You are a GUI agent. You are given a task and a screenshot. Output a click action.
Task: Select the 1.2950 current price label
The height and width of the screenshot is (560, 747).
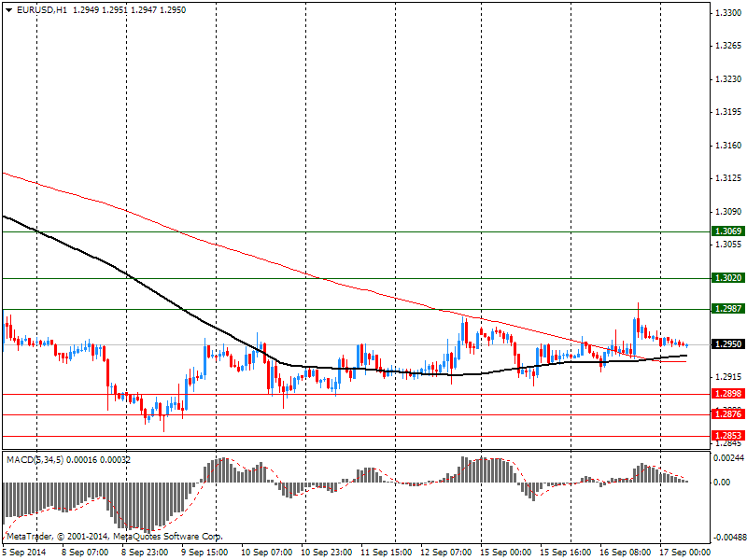coord(728,343)
